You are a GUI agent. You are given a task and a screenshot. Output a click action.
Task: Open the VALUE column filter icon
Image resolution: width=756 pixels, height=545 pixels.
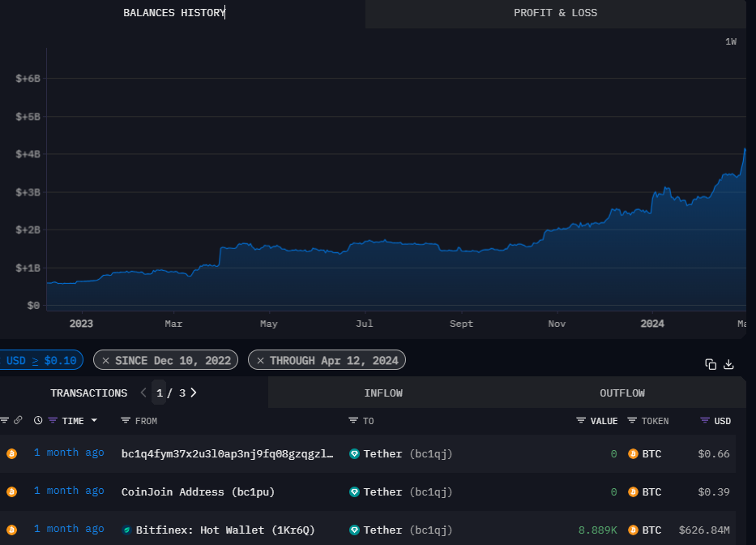tap(581, 421)
